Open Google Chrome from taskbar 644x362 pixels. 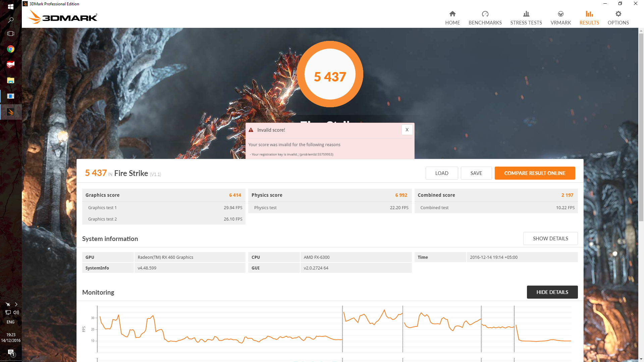(x=11, y=49)
